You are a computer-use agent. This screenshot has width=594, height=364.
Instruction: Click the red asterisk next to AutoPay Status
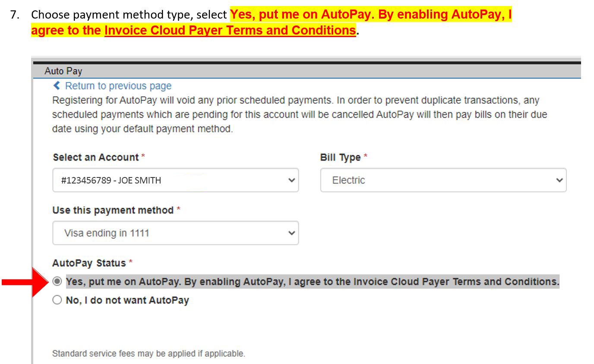click(x=130, y=263)
